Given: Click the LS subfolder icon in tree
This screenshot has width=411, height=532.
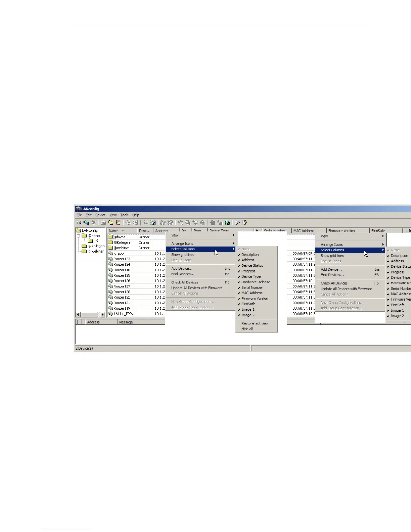Looking at the screenshot, I should (90, 241).
